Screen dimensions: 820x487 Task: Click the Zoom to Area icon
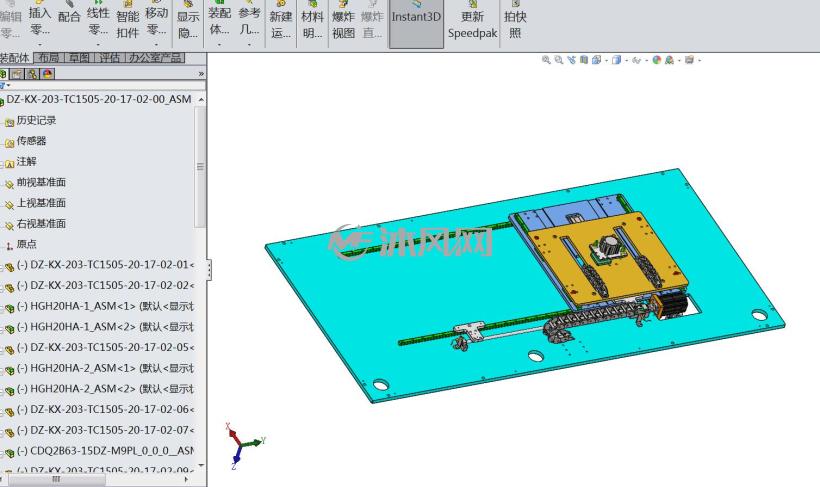click(x=559, y=60)
